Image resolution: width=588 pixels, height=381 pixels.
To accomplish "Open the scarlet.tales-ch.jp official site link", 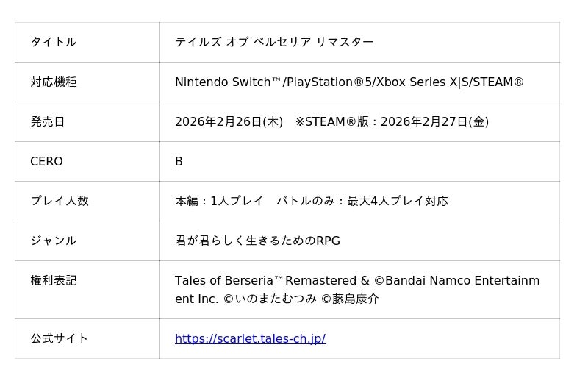I will [250, 339].
